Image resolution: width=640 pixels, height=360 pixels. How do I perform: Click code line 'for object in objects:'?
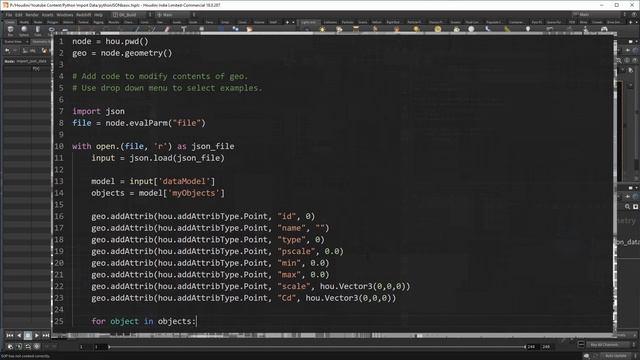(143, 321)
